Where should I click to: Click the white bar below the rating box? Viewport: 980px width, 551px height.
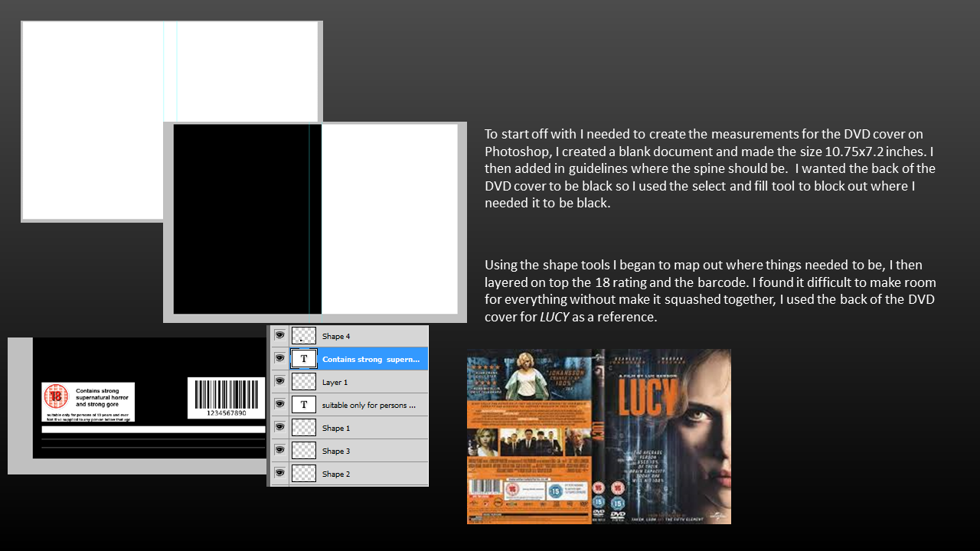[153, 429]
